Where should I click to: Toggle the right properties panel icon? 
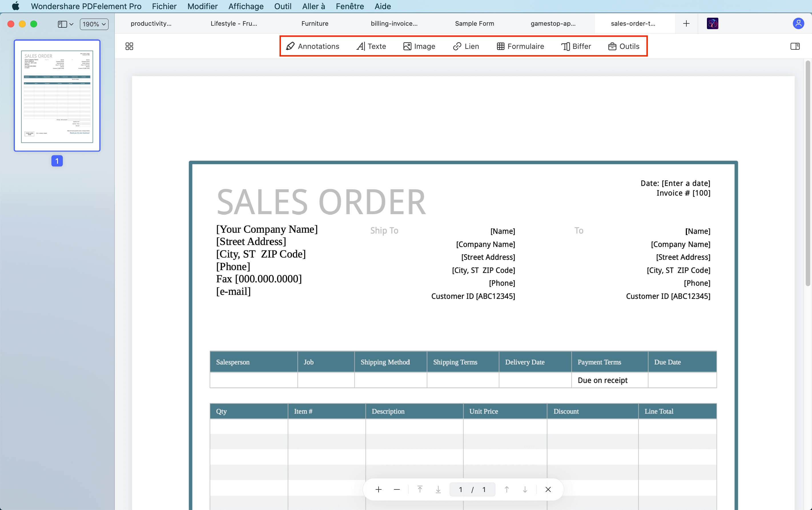point(795,46)
